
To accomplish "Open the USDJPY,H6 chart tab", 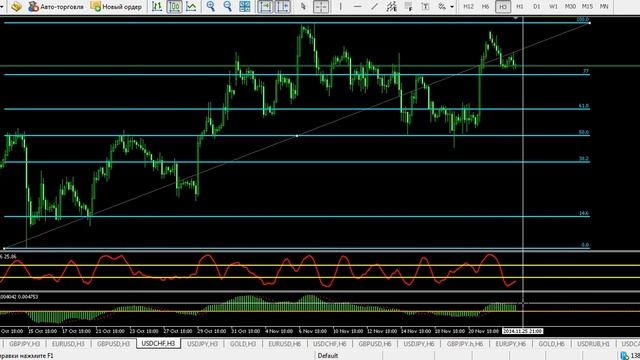I will [x=419, y=344].
